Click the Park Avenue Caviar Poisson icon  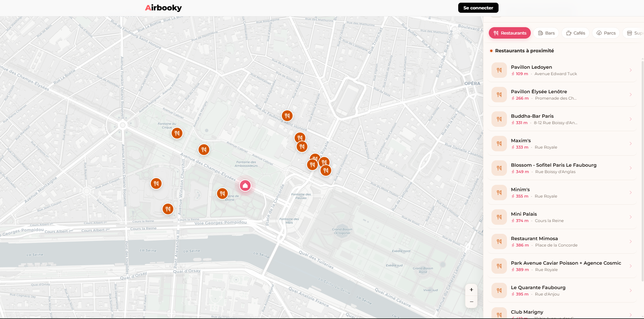499,266
